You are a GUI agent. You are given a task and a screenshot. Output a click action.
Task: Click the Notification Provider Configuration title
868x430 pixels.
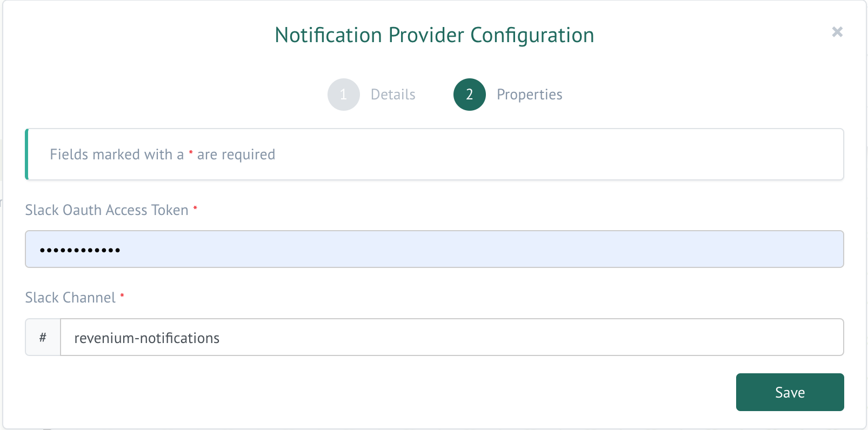point(434,35)
